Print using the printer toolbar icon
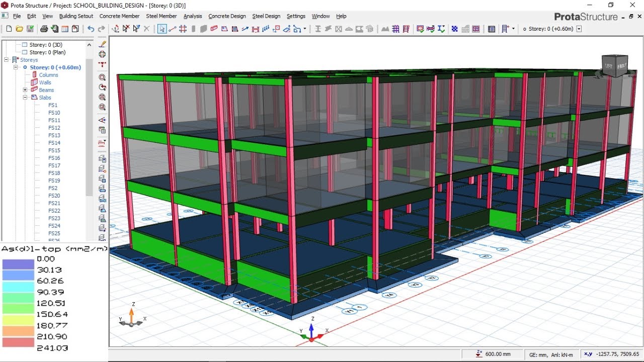644x362 pixels. click(x=44, y=29)
